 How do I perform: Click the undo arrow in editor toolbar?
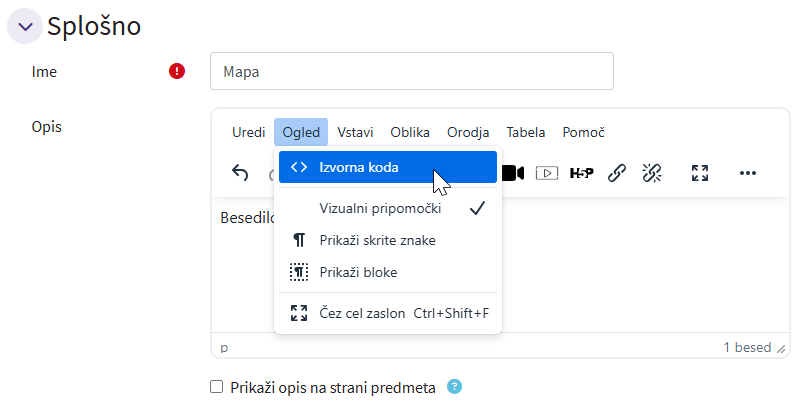pyautogui.click(x=240, y=173)
